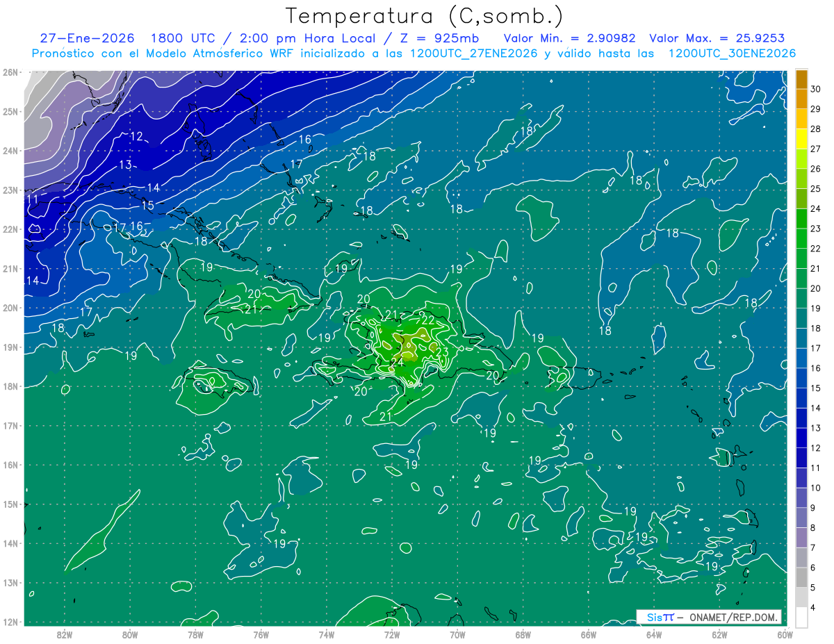This screenshot has width=834, height=644.
Task: Click the white bottom segment of the color bar
Action: click(801, 618)
